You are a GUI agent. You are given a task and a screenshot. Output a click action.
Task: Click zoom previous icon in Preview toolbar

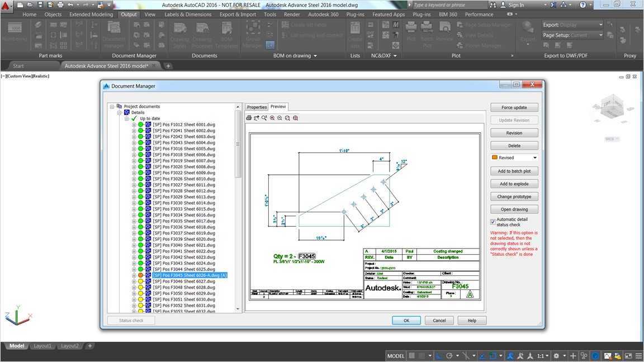(x=287, y=118)
